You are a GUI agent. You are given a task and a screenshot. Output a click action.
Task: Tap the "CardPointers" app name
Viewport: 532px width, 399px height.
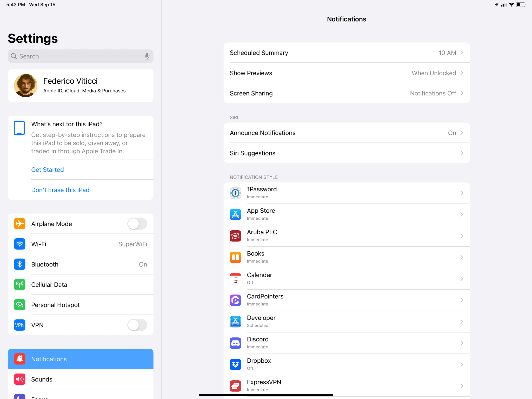pyautogui.click(x=265, y=296)
